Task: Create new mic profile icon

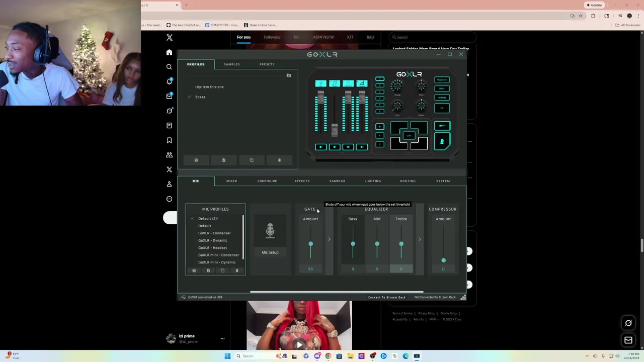Action: coord(208,270)
